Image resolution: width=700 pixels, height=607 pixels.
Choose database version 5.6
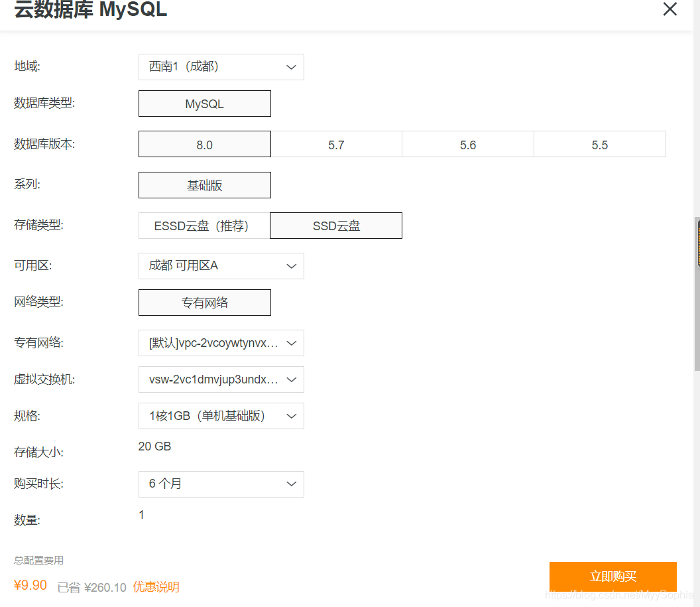(x=468, y=144)
